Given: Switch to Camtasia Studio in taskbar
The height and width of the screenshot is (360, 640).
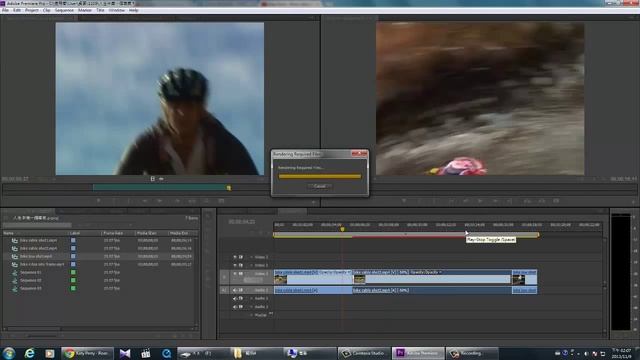Looking at the screenshot, I should pyautogui.click(x=364, y=353).
